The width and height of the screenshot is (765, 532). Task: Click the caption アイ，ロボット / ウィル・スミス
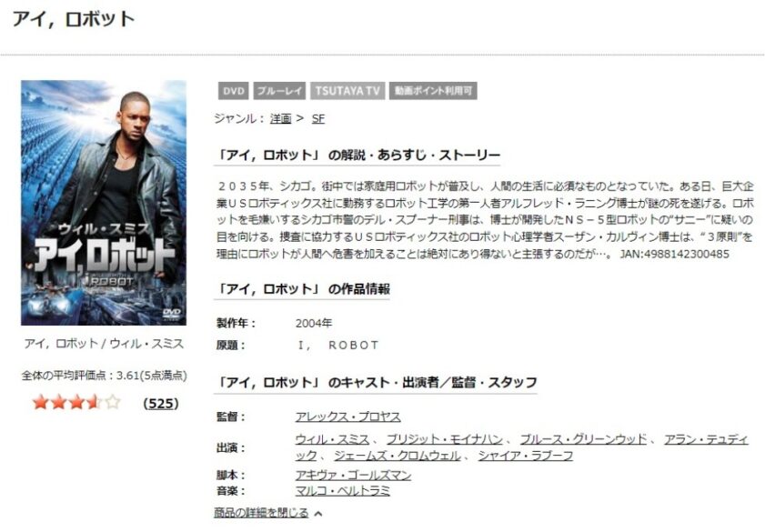(x=104, y=344)
